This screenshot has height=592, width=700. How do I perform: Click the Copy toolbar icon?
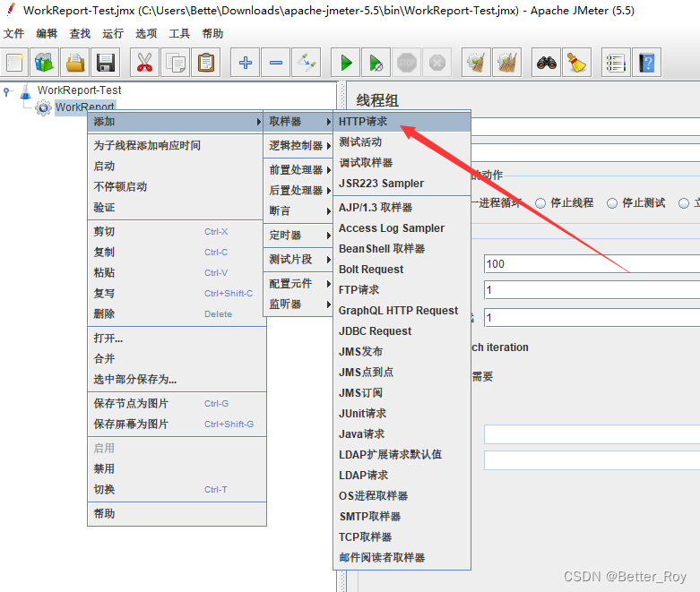(x=176, y=63)
